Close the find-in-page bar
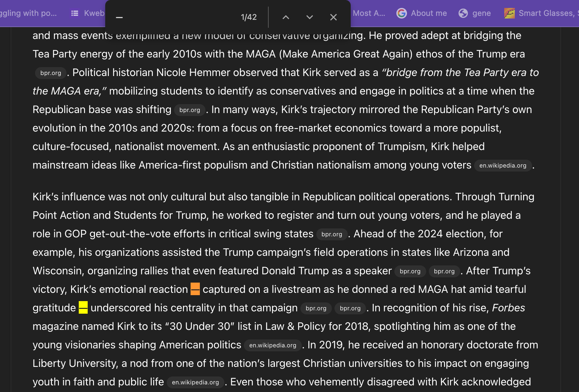The width and height of the screenshot is (579, 392). pos(333,17)
